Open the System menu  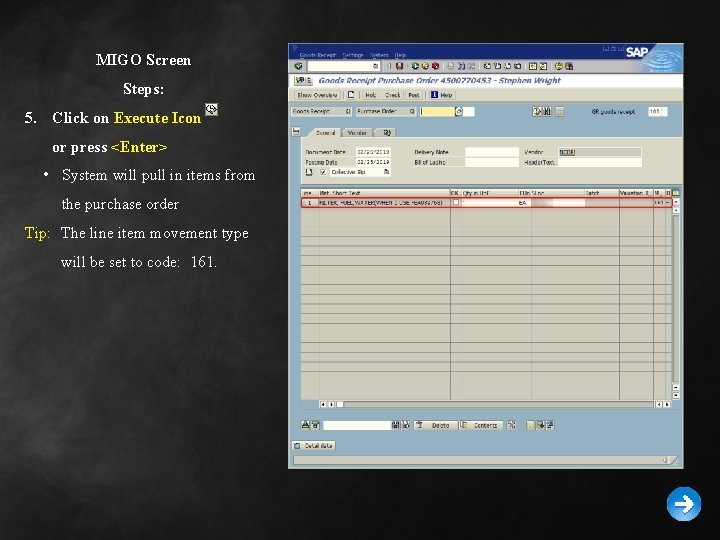tap(379, 55)
